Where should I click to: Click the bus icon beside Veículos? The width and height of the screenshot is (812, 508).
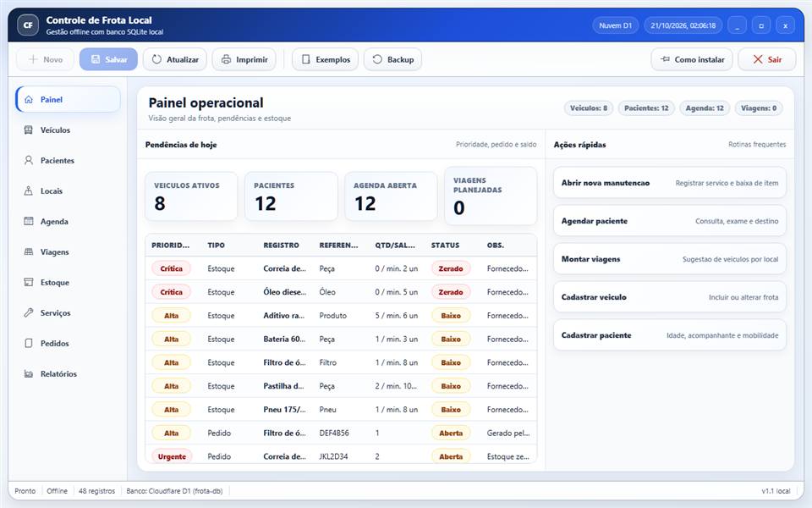click(x=29, y=130)
